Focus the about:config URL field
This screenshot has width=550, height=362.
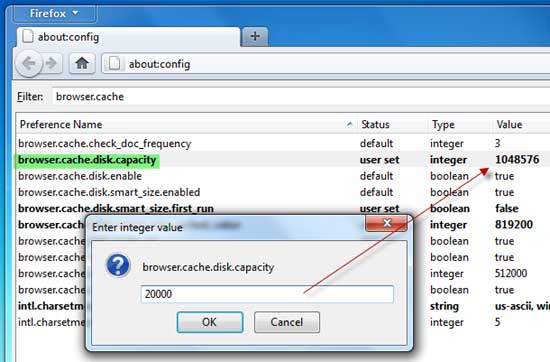[x=326, y=64]
